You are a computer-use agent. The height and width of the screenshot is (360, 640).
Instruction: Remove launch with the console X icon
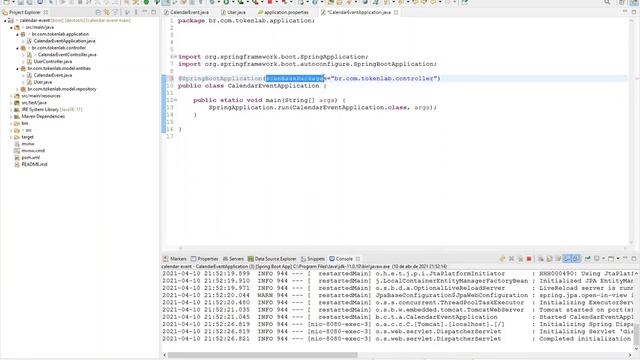click(511, 259)
